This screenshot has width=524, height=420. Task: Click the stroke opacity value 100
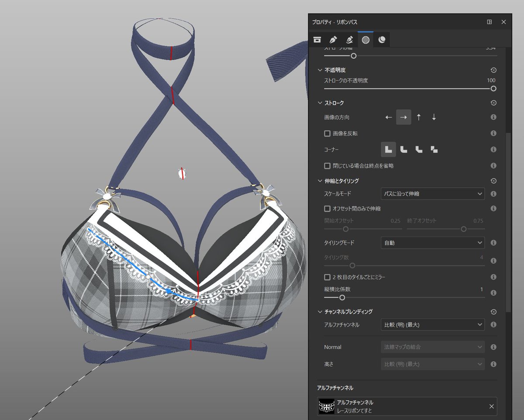(x=491, y=80)
